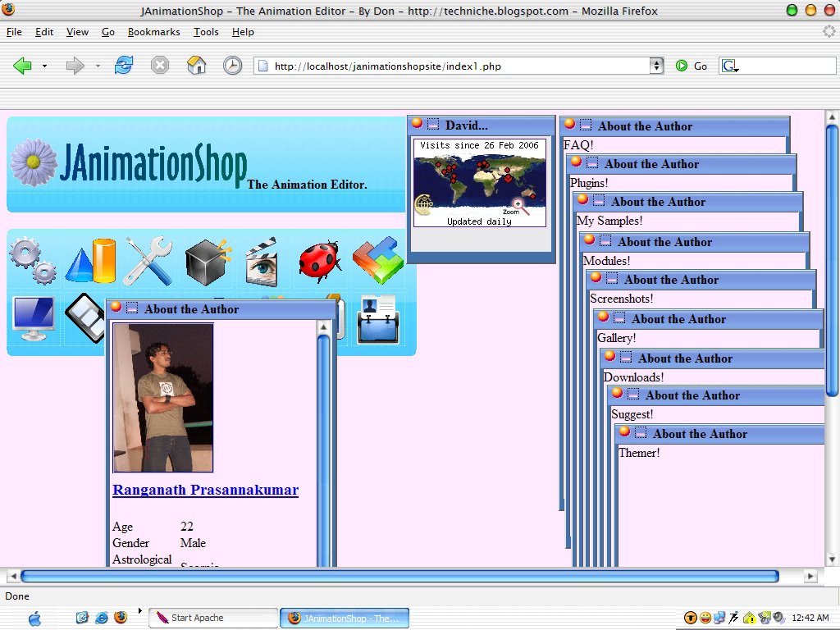840x630 pixels.
Task: Expand the address bar URL dropdown
Action: pos(656,66)
